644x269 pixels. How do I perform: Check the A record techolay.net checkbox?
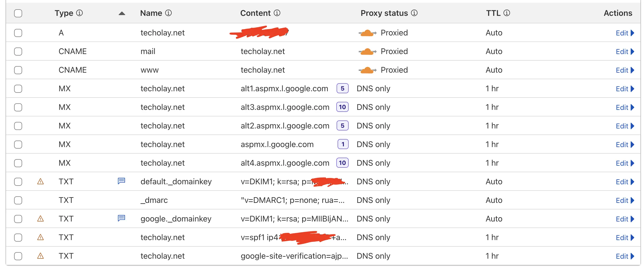[x=18, y=33]
